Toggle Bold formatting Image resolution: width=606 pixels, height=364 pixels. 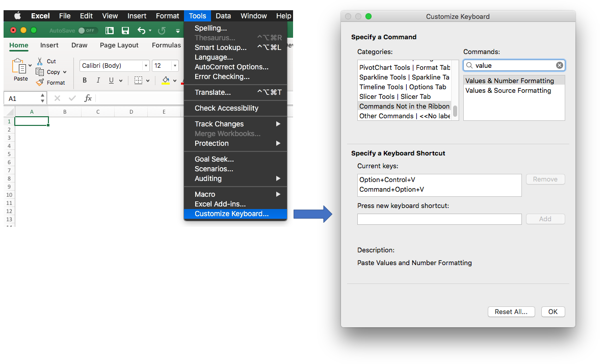85,81
